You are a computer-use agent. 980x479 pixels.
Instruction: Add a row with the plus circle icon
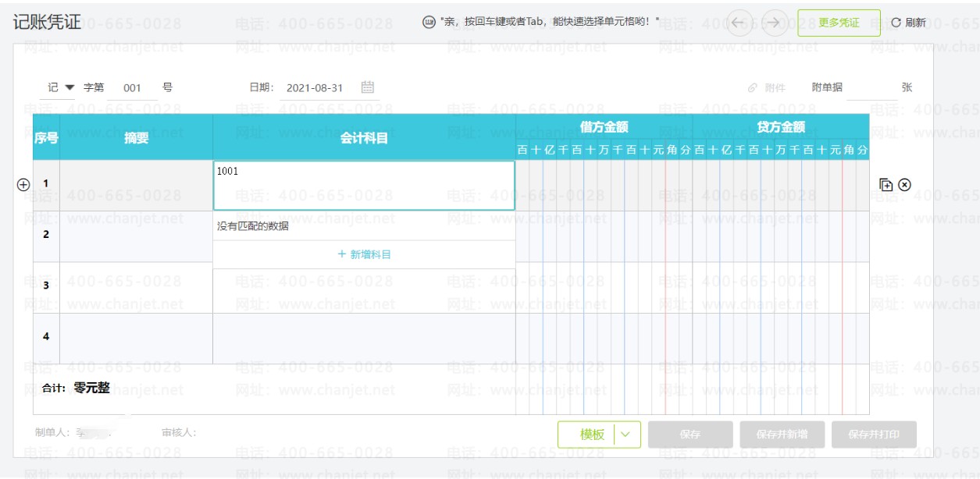pyautogui.click(x=23, y=185)
